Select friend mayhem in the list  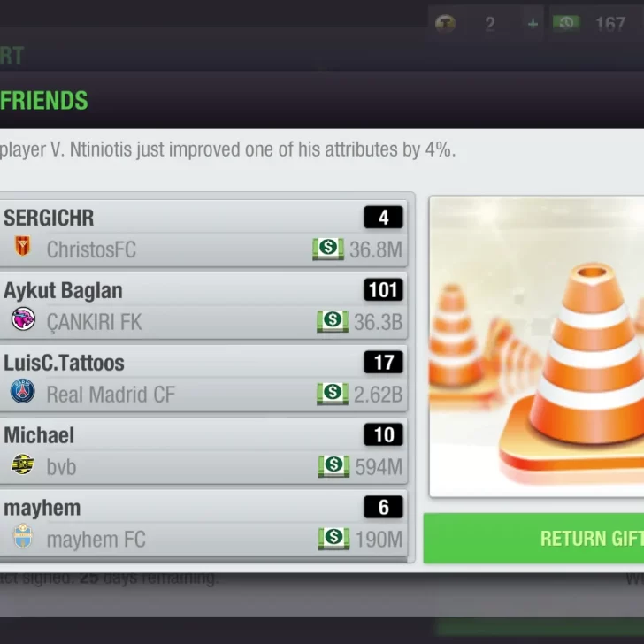(x=203, y=524)
